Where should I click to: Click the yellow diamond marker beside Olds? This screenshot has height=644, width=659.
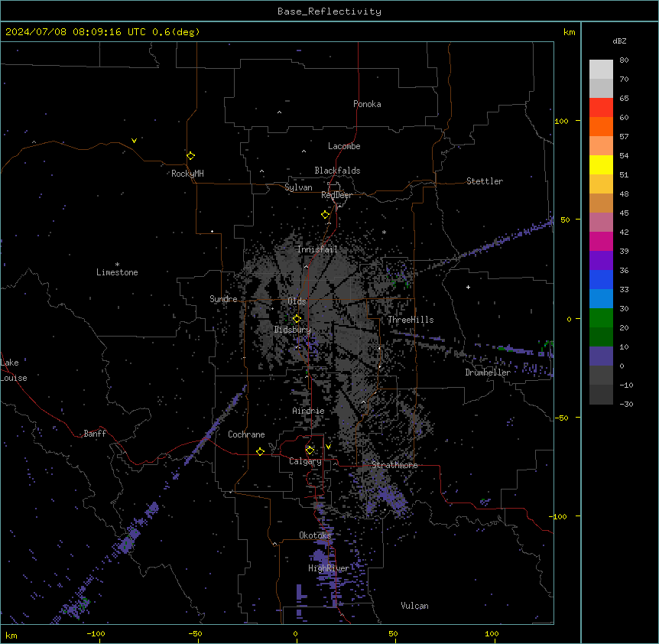(297, 318)
